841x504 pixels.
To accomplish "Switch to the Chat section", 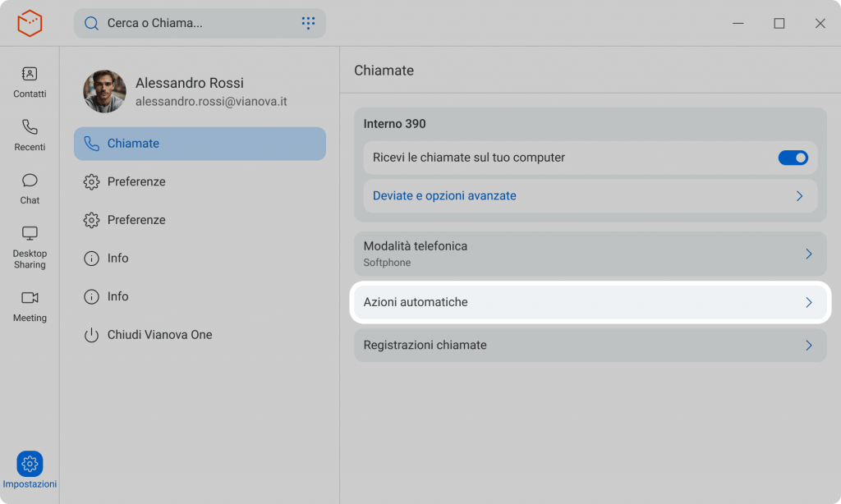I will (x=30, y=189).
